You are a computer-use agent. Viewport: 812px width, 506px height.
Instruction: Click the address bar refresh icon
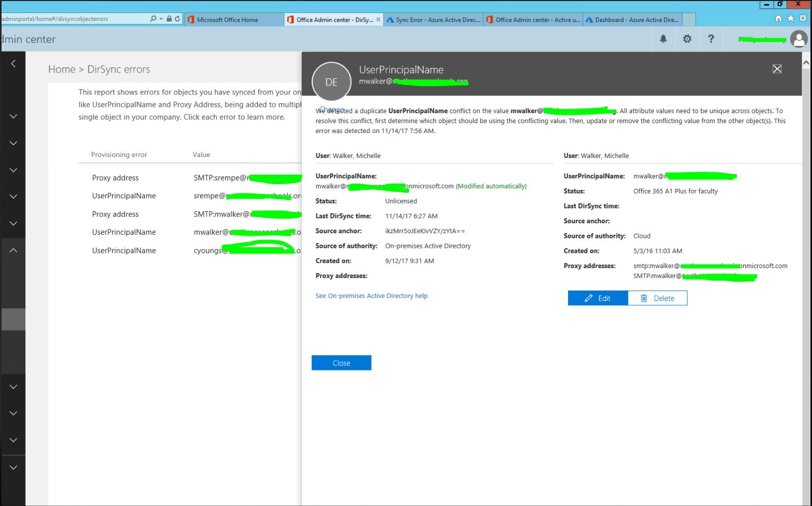click(x=177, y=19)
